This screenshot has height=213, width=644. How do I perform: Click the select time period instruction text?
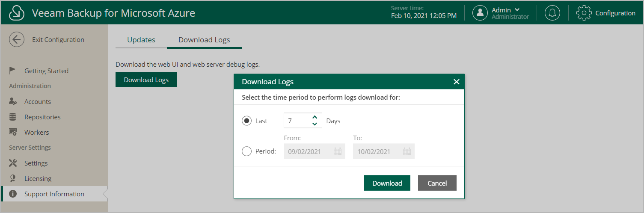321,98
